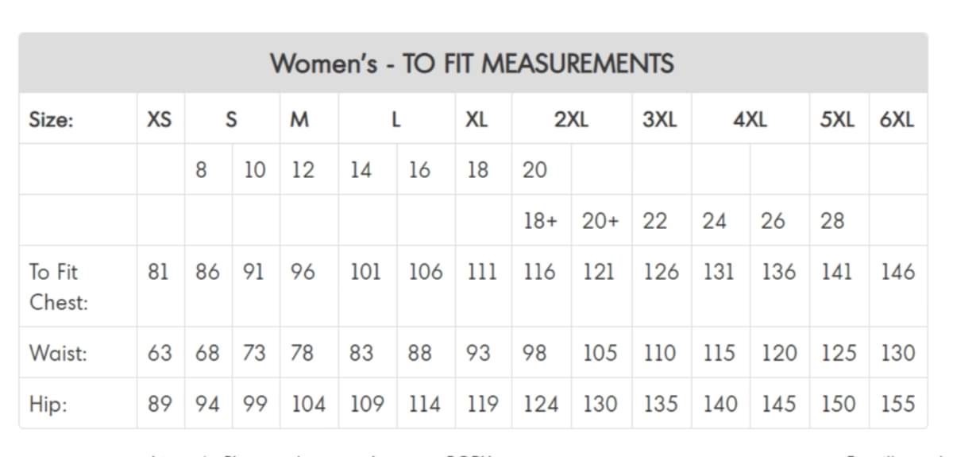Image resolution: width=980 pixels, height=457 pixels.
Task: Click the 6XL size header cell
Action: pyautogui.click(x=897, y=120)
